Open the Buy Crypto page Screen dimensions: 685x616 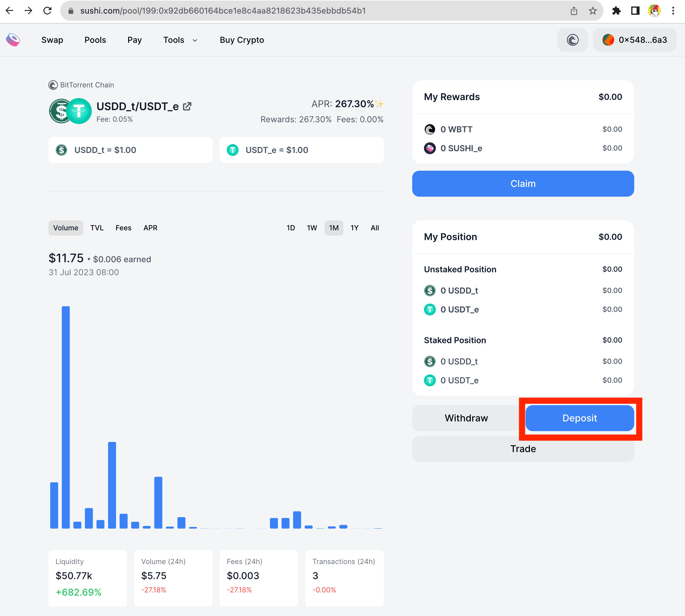click(242, 40)
